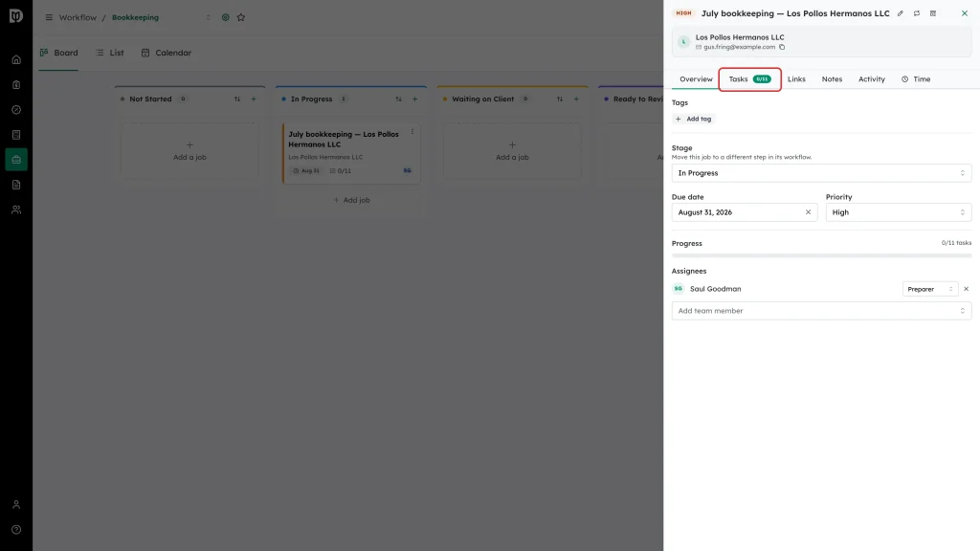Click the Los Pollos Hermanos LLC client name
This screenshot has width=980, height=551.
740,37
